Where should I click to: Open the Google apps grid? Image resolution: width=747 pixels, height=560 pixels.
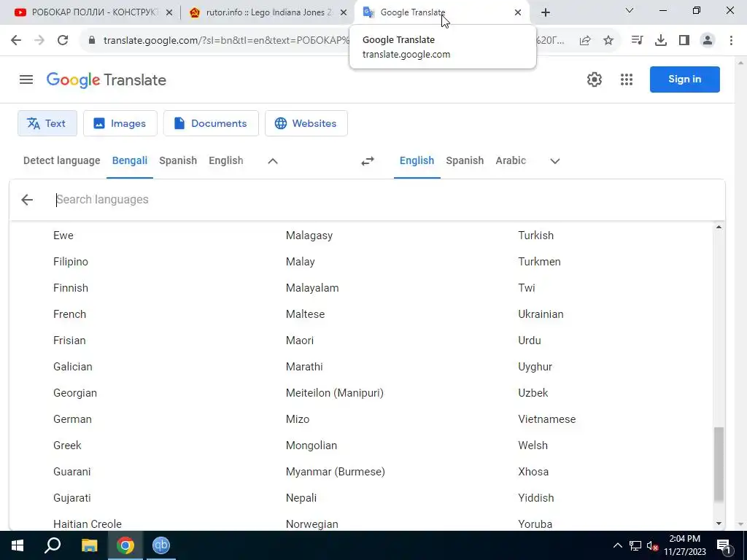[x=627, y=79]
